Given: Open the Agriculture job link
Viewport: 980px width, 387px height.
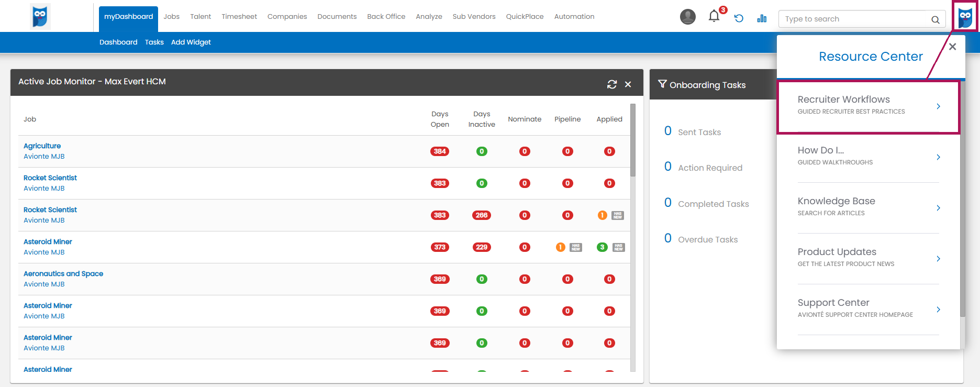Looking at the screenshot, I should (42, 146).
